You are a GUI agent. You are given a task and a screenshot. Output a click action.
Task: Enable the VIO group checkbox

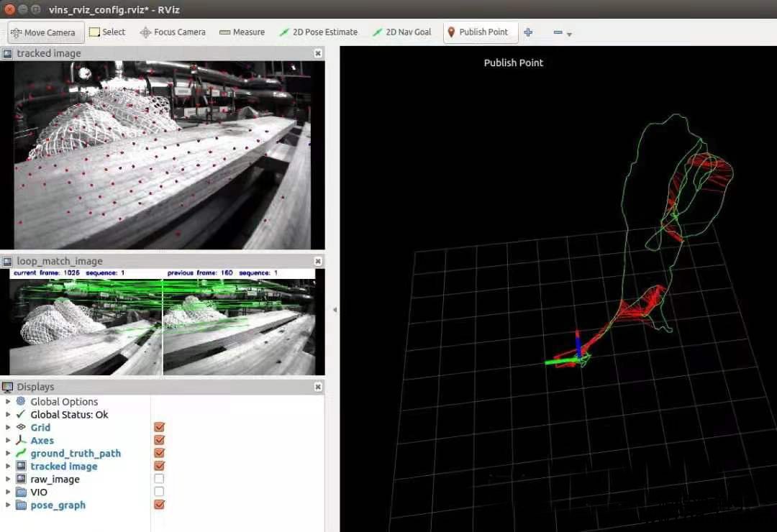pos(160,492)
